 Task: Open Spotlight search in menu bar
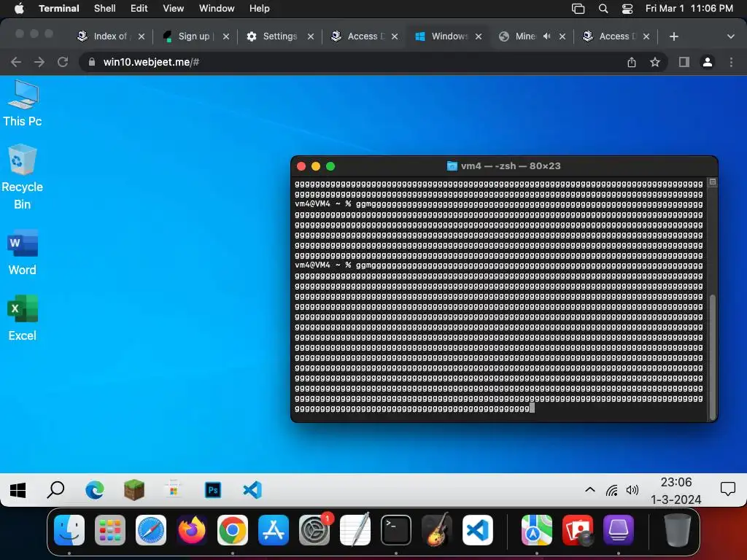tap(603, 9)
